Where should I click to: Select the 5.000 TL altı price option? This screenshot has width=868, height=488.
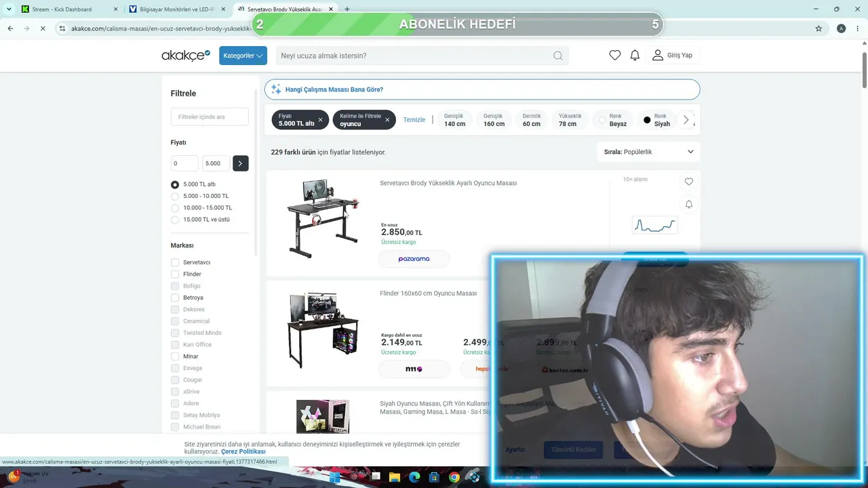[x=175, y=184]
